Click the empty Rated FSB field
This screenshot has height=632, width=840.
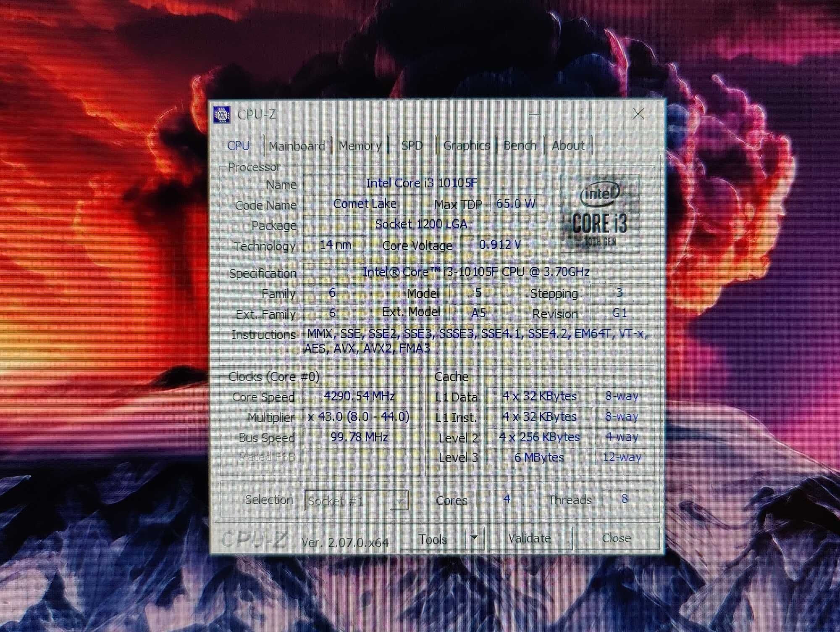click(360, 457)
